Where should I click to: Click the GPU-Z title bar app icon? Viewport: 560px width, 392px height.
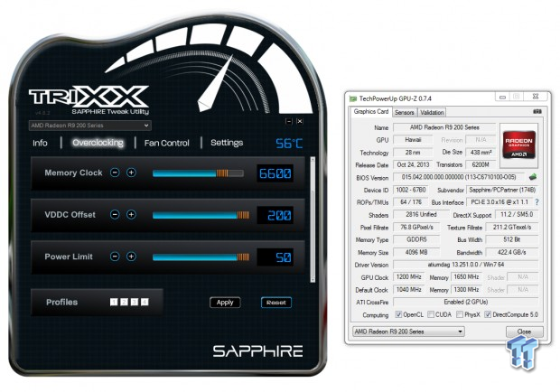pos(353,98)
